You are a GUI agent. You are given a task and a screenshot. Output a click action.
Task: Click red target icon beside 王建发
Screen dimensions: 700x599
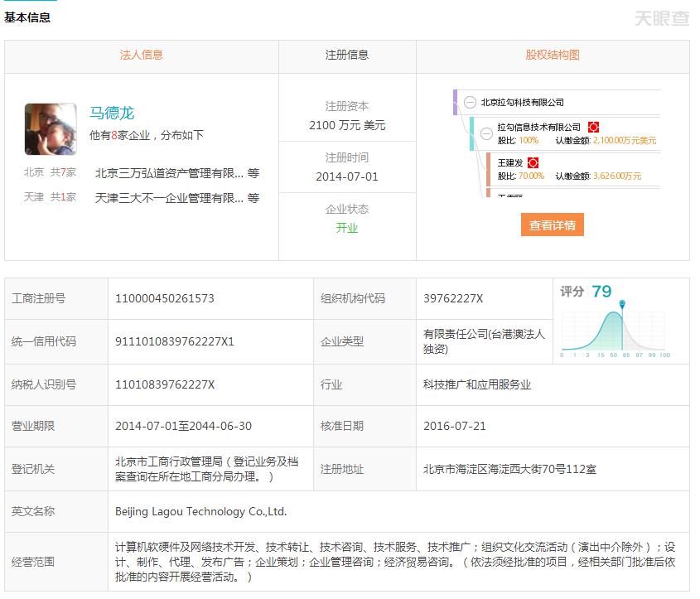533,163
